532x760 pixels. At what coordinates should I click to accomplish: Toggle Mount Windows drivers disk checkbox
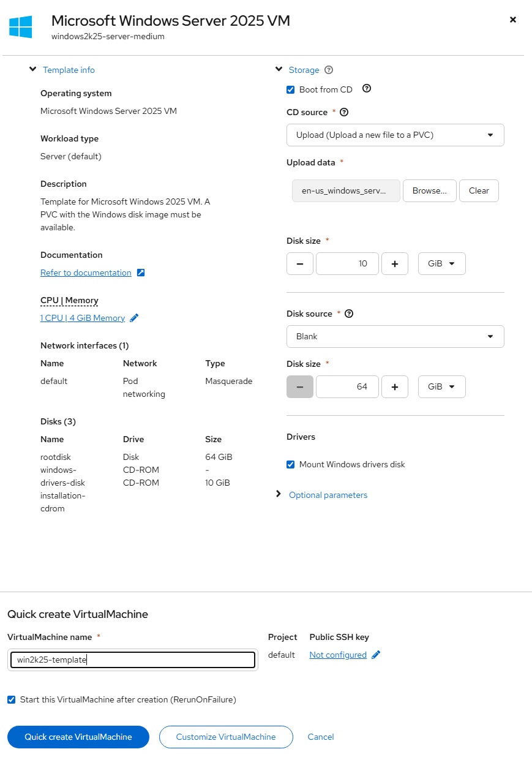291,464
